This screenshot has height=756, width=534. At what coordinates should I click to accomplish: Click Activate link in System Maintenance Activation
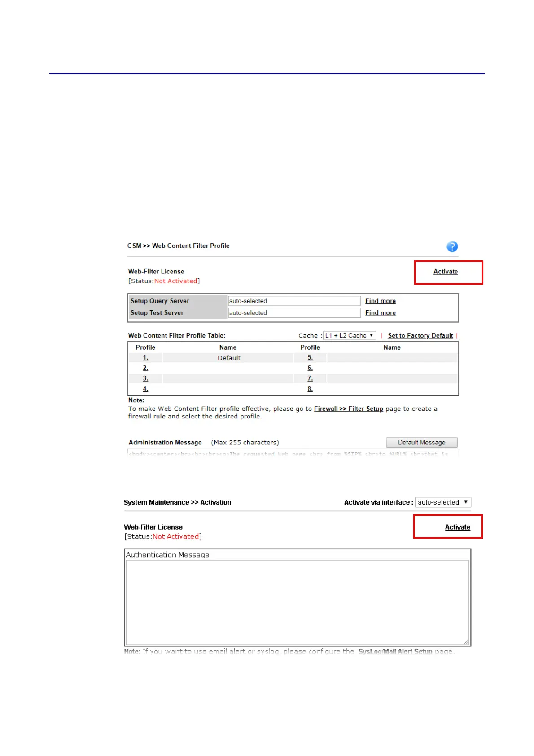458,527
